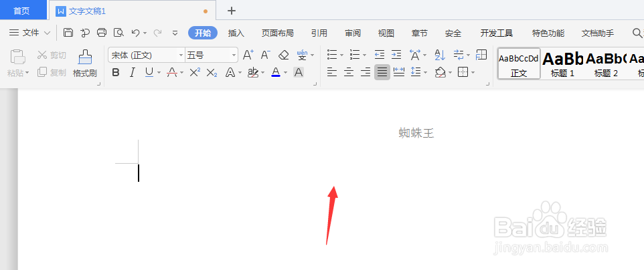Click the clear formatting eraser icon
644x270 pixels.
pyautogui.click(x=283, y=55)
